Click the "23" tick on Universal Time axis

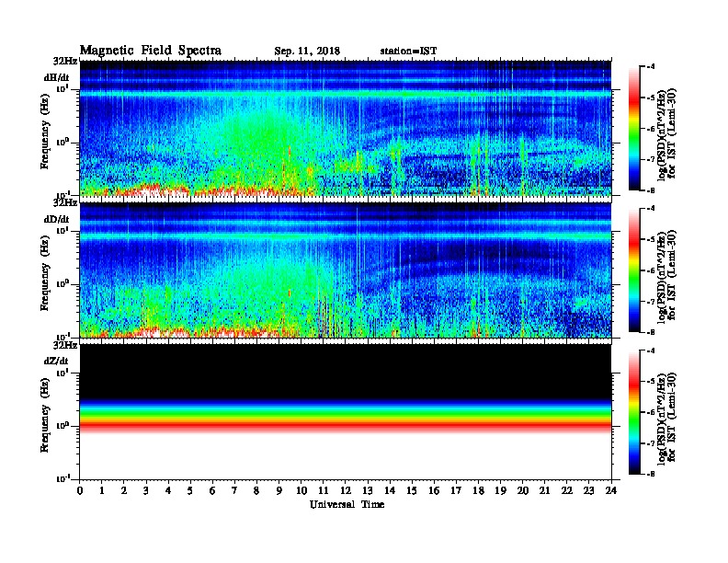(588, 491)
